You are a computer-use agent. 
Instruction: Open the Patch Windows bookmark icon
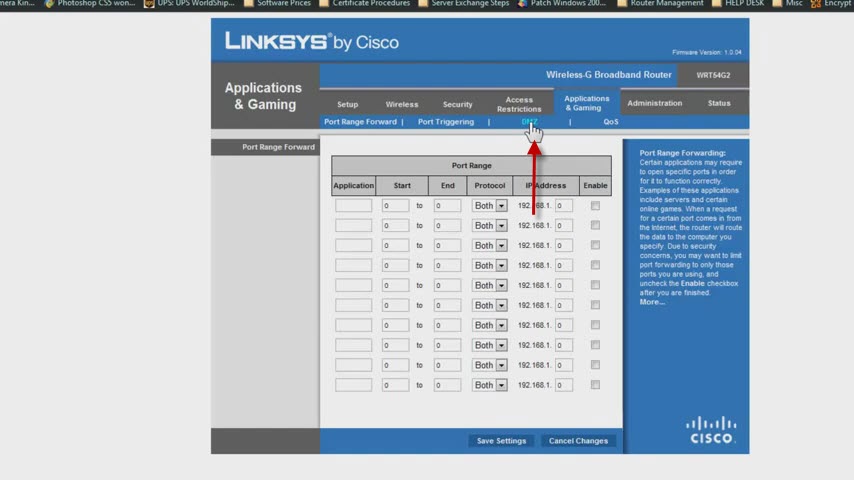pos(522,3)
